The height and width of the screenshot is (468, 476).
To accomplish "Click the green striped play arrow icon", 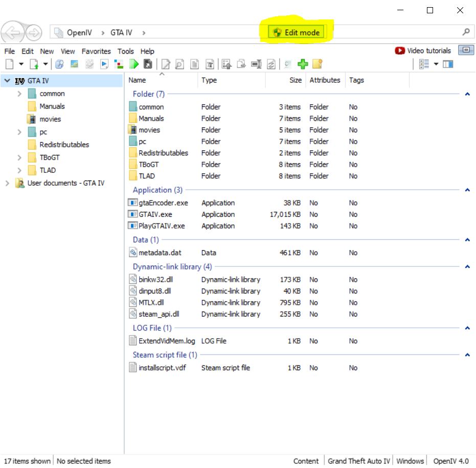I will pos(133,64).
